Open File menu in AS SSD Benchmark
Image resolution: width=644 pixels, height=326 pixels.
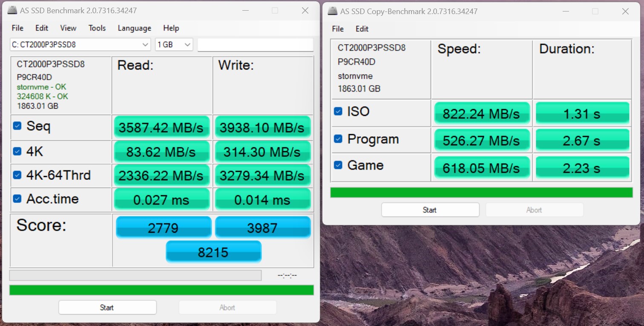click(17, 28)
